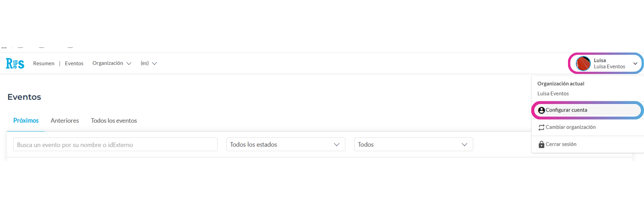Switch to the Anteriores tab
This screenshot has height=210, width=644.
pyautogui.click(x=65, y=120)
